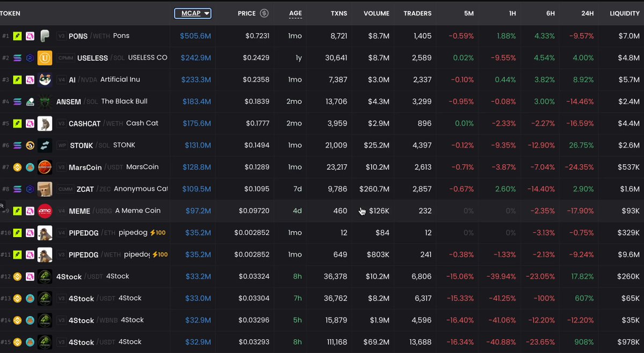
Task: Click the 4Stock logo in row #12
Action: (x=45, y=276)
